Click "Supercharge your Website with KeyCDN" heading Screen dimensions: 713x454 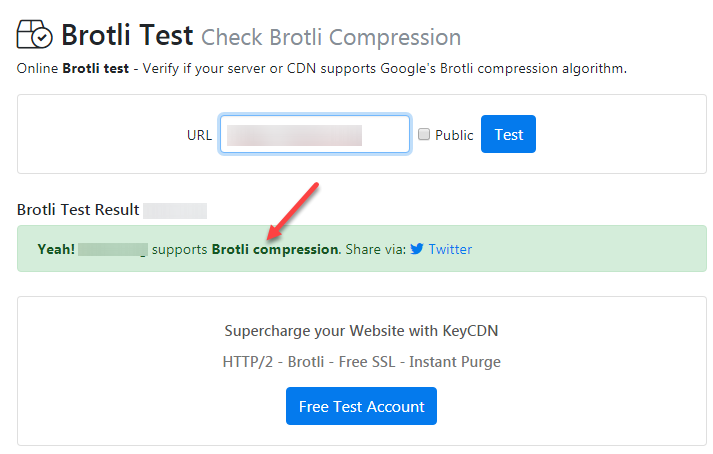click(x=361, y=331)
